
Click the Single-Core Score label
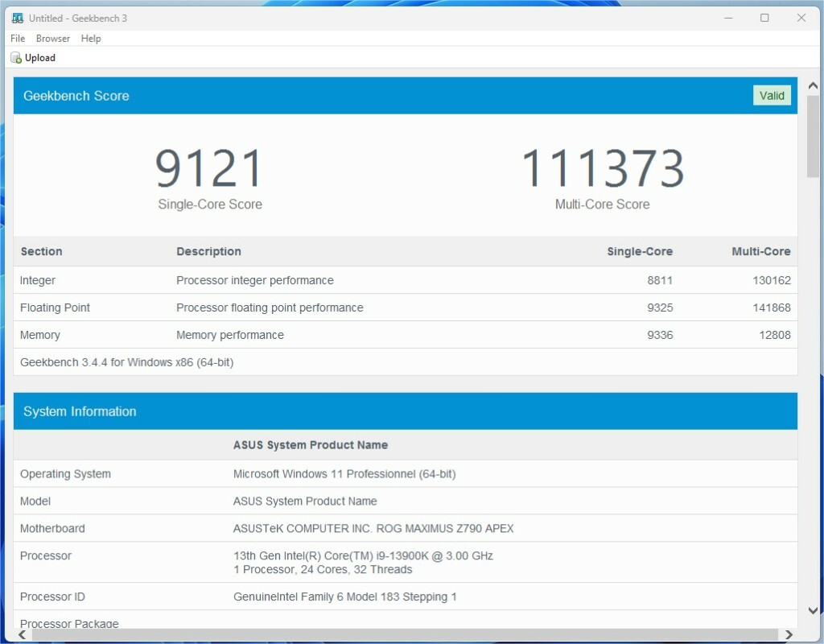tap(210, 204)
